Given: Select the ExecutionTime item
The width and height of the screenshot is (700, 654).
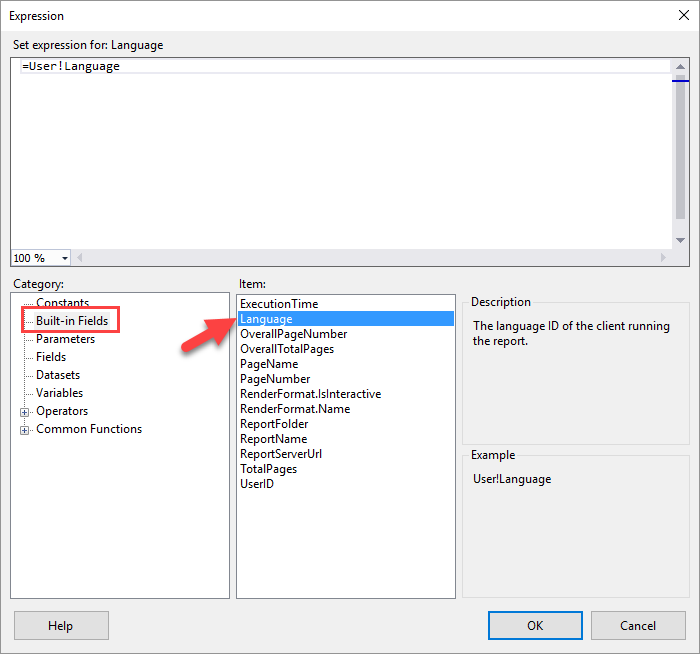Looking at the screenshot, I should click(x=346, y=304).
